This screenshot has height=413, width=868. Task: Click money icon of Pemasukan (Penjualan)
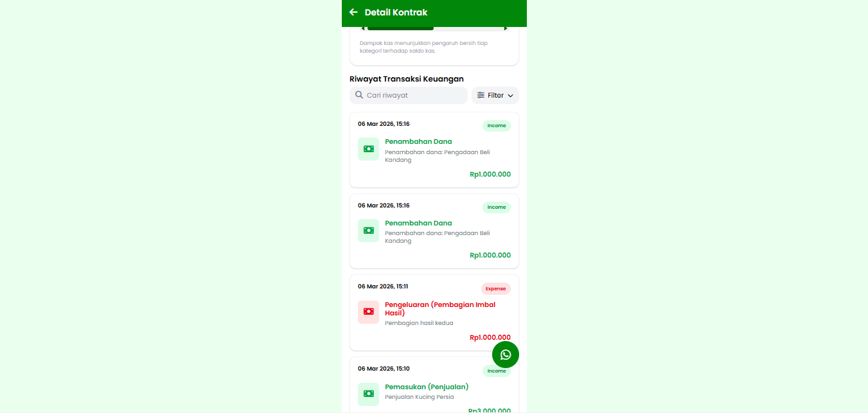click(x=368, y=394)
